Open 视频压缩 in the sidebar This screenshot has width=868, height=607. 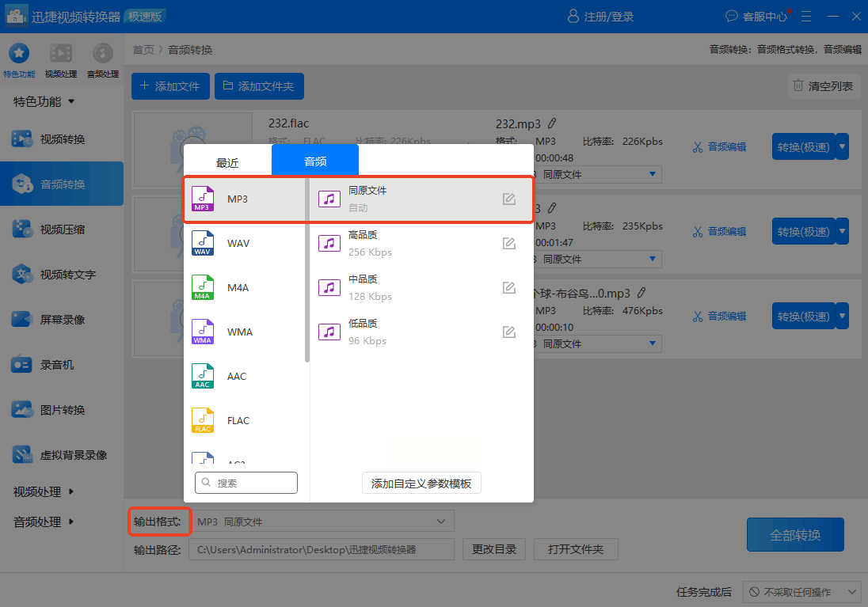coord(62,230)
